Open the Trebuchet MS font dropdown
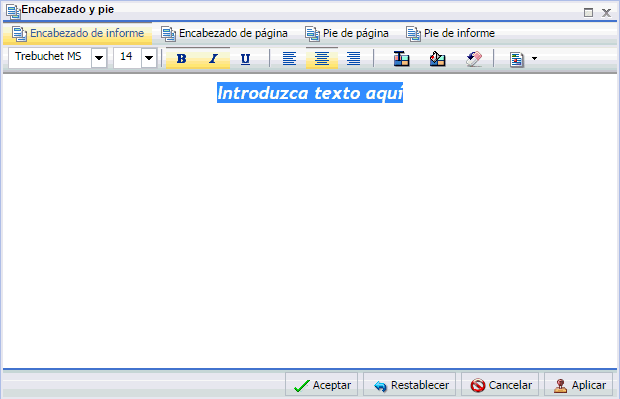Screen dimensions: 620x399 point(99,58)
